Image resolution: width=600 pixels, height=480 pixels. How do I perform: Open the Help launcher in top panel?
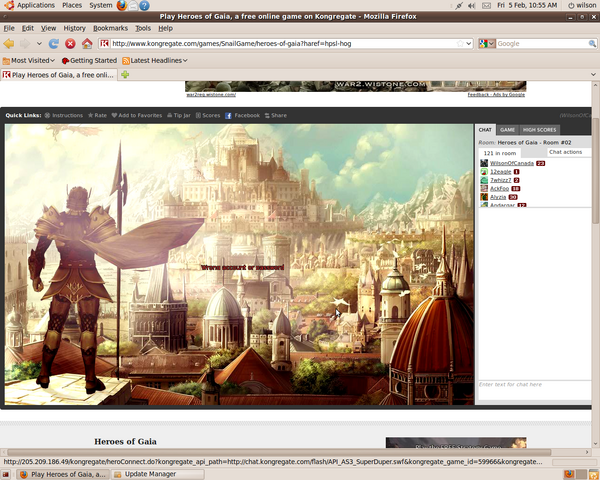point(144,5)
